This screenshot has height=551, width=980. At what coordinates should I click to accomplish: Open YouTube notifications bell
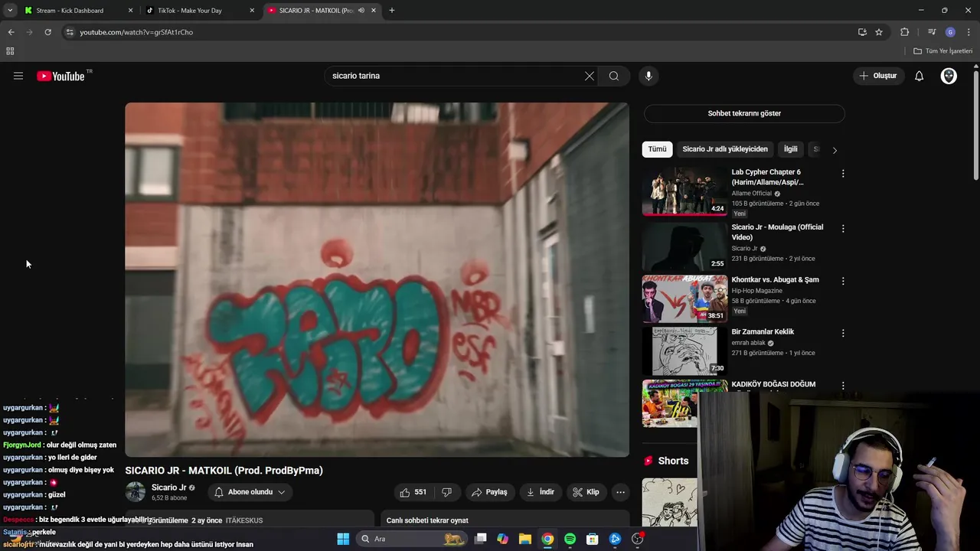[x=920, y=76]
